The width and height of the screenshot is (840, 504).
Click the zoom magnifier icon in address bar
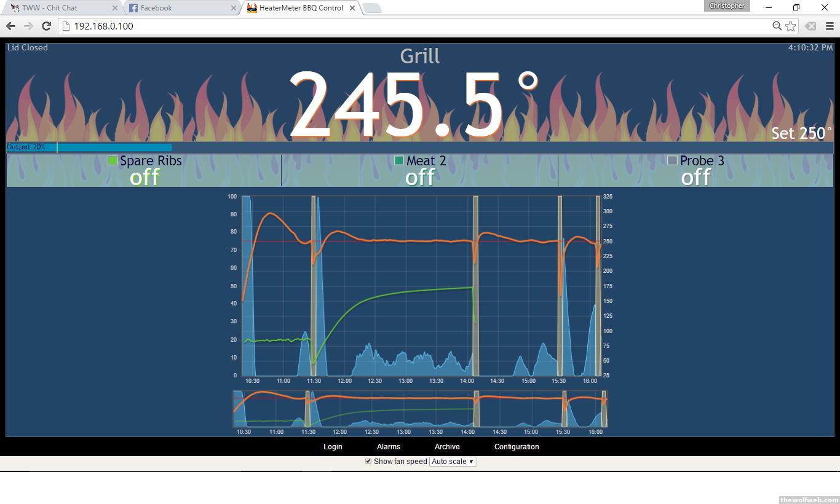point(777,26)
